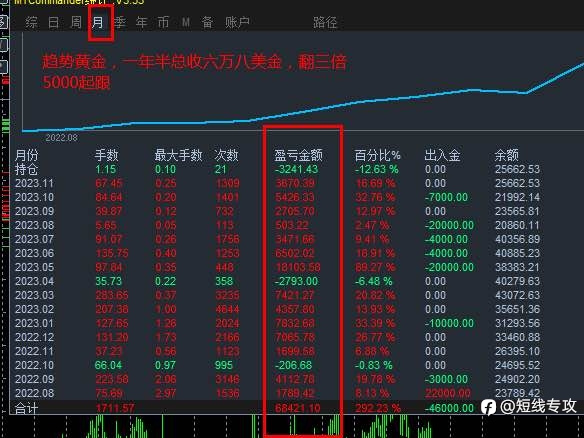
Task: Select the 2023.06 month row
Action: (x=277, y=253)
